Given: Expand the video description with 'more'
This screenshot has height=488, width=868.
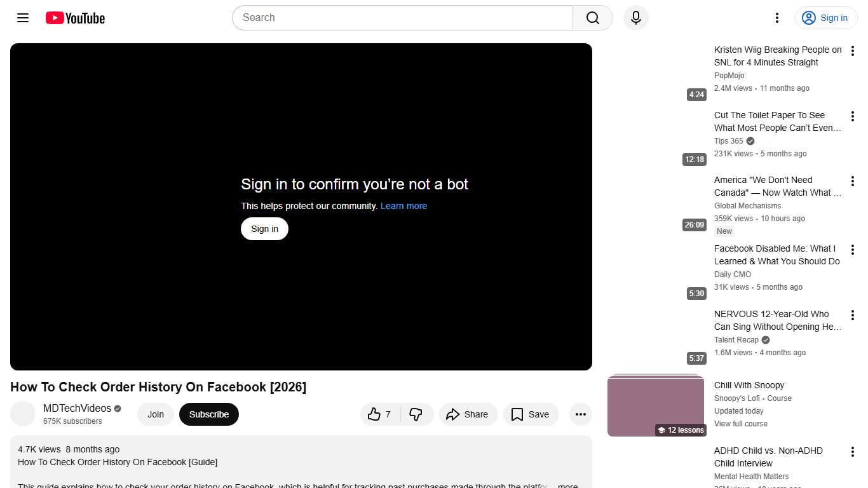Looking at the screenshot, I should tap(567, 485).
